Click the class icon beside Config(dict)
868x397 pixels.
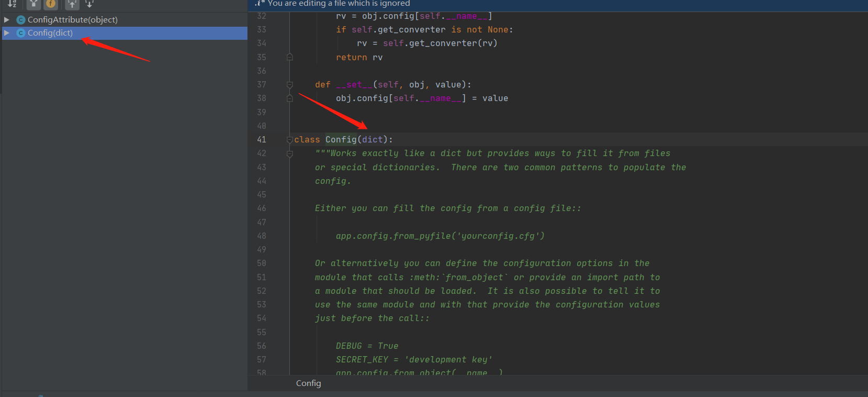[x=21, y=33]
